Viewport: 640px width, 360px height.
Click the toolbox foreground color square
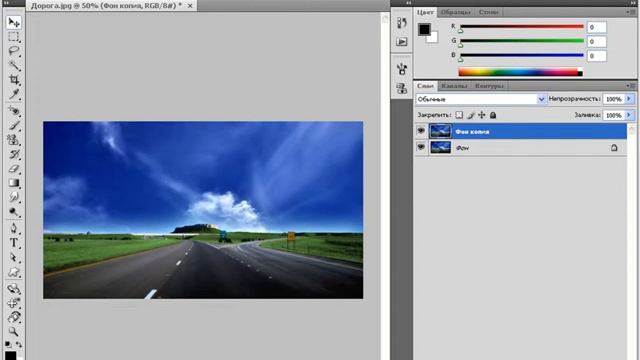11,355
